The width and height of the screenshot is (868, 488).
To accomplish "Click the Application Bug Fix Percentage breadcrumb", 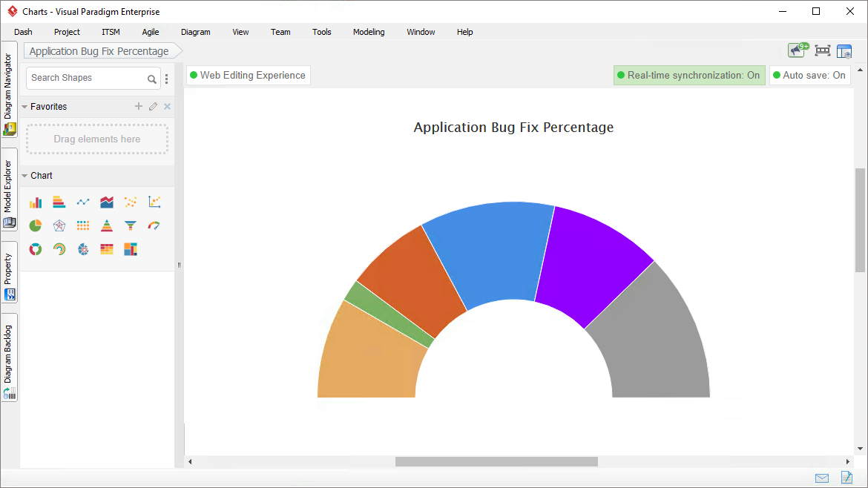I will pos(99,51).
